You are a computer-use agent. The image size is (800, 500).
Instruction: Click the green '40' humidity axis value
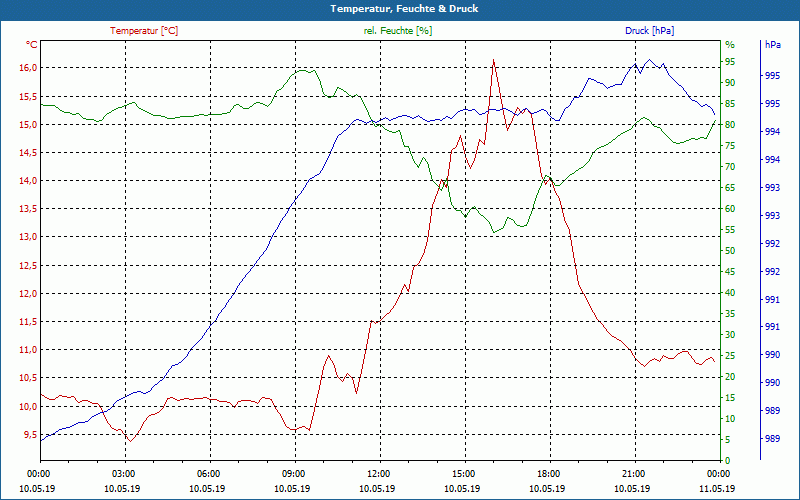730,293
